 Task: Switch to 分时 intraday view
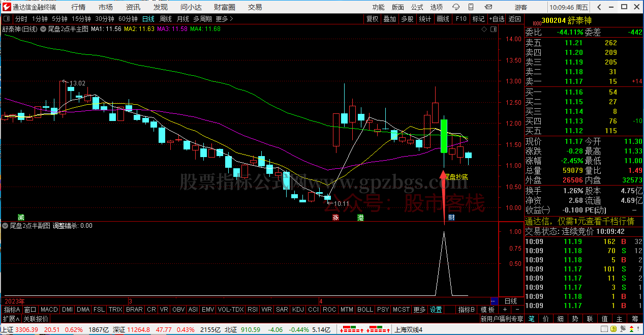(x=21, y=19)
